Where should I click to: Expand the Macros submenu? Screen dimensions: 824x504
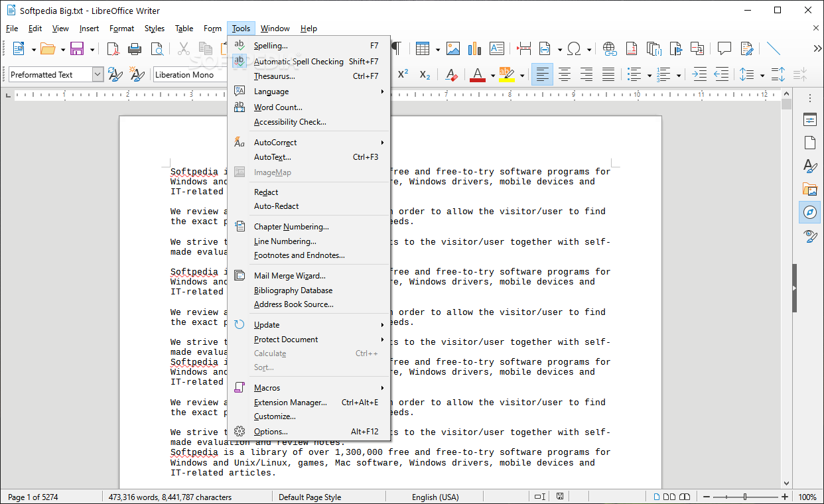tap(309, 388)
